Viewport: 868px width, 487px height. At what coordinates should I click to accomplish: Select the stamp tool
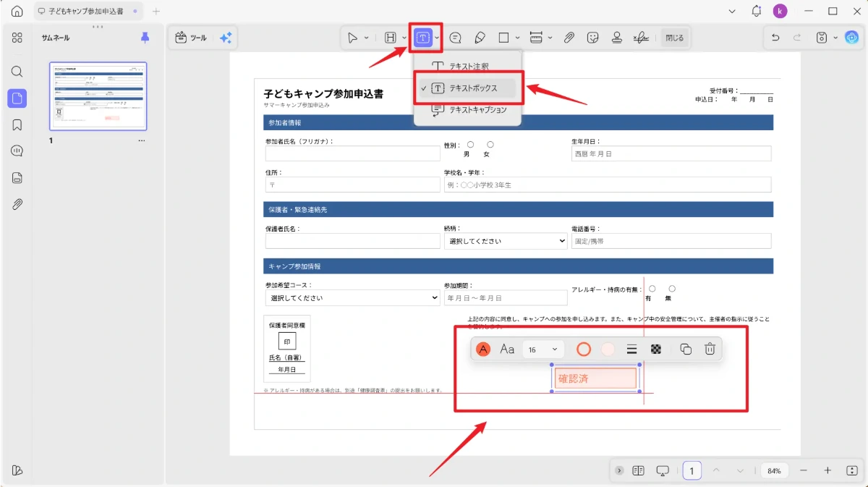click(617, 38)
